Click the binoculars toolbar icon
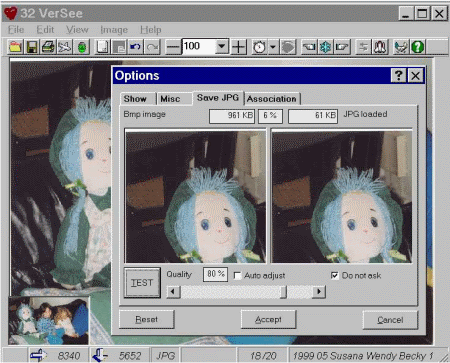Image resolution: width=450 pixels, height=363 pixels. point(380,47)
